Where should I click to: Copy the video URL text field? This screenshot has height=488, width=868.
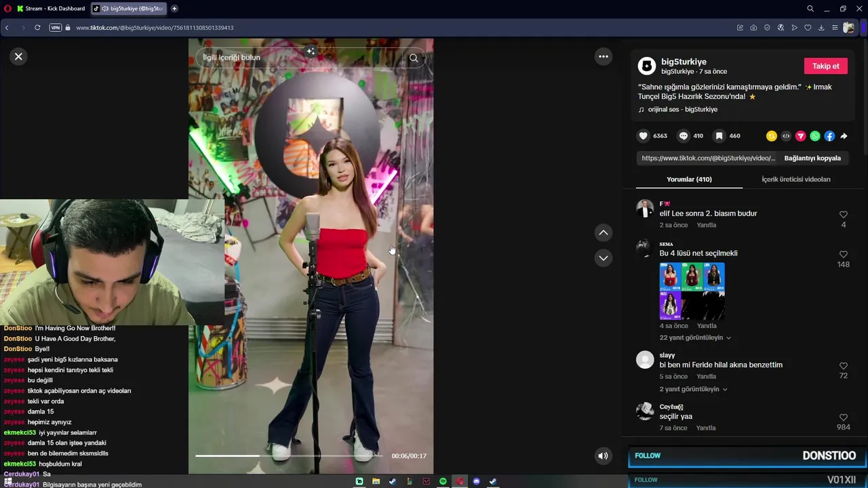pos(708,158)
